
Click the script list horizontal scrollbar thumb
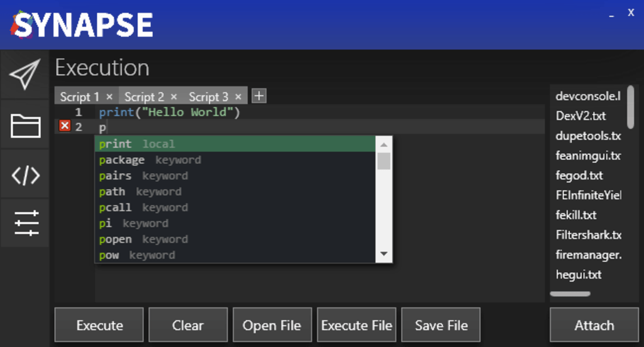coord(570,293)
